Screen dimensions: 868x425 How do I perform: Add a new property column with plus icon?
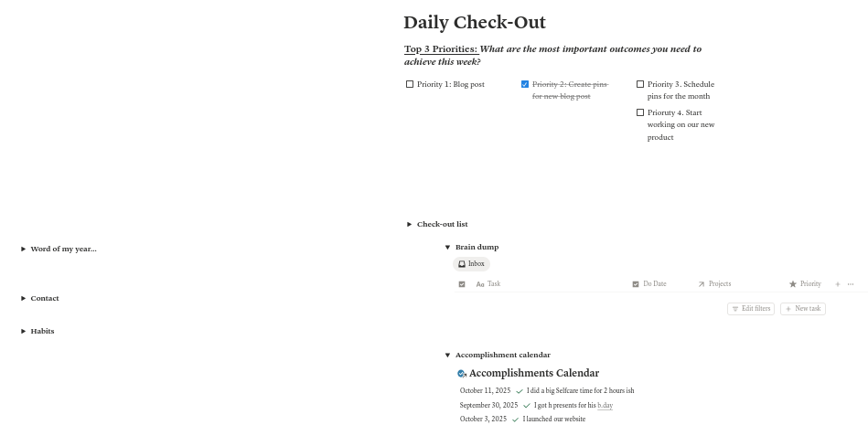[x=837, y=284]
